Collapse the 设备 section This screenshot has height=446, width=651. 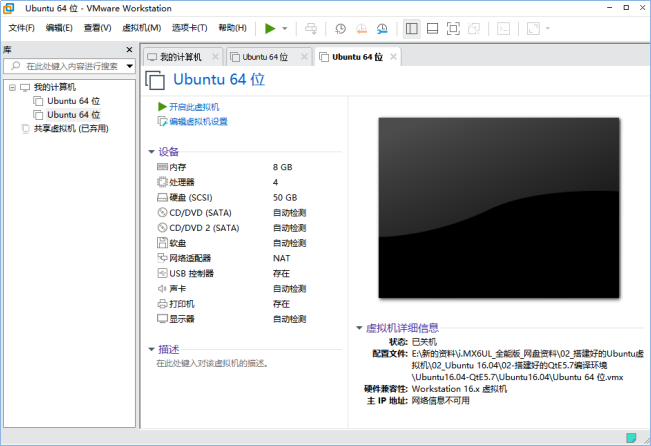coord(152,152)
